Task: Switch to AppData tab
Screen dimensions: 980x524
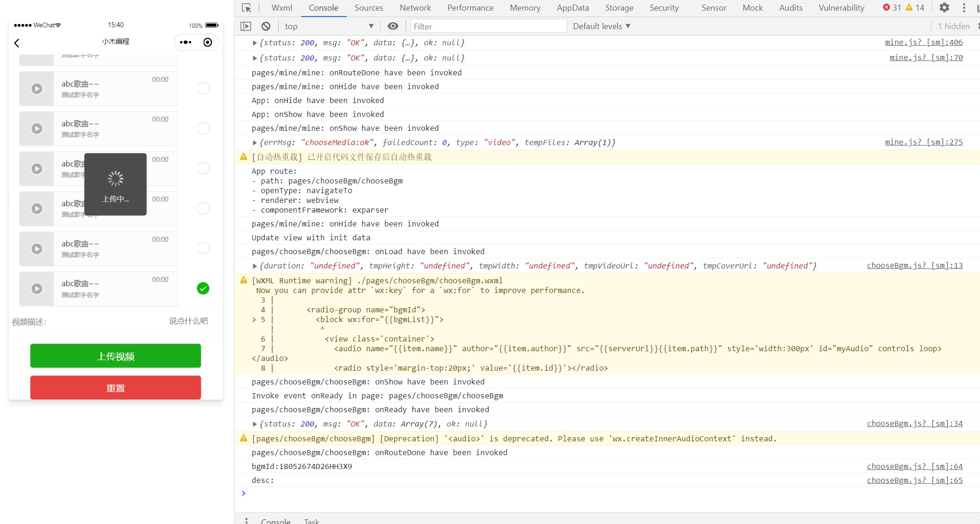Action: point(573,8)
